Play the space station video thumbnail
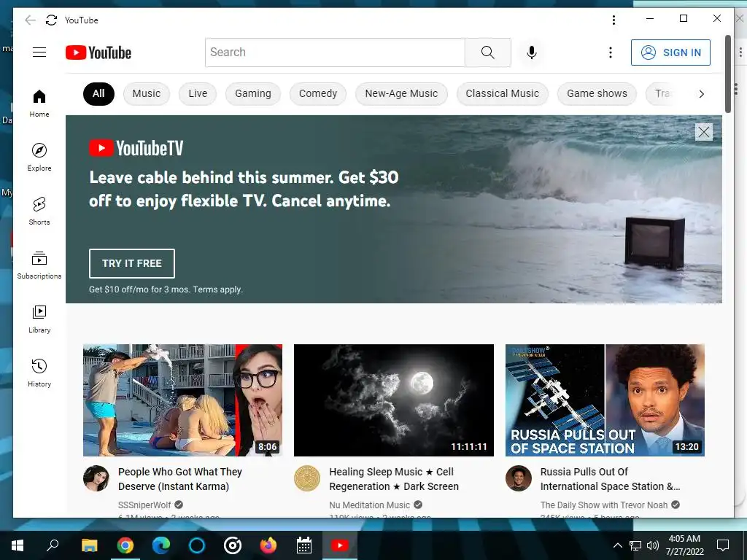Screen dimensions: 747x560 point(605,400)
